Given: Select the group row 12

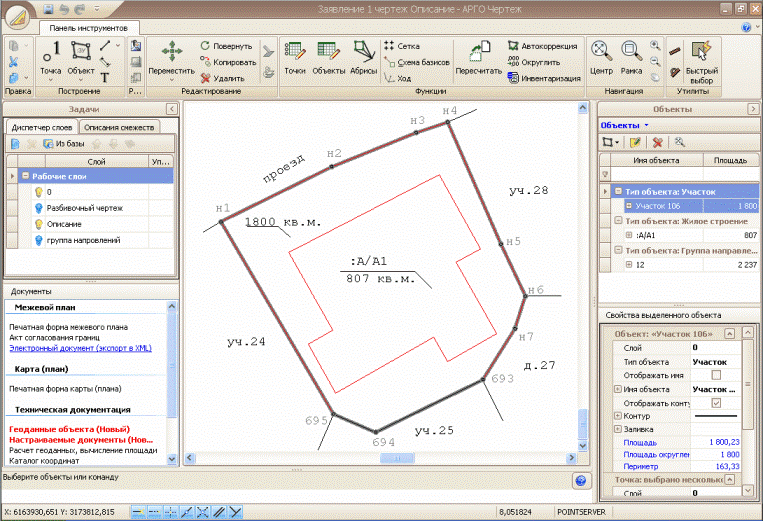Looking at the screenshot, I should pos(685,265).
